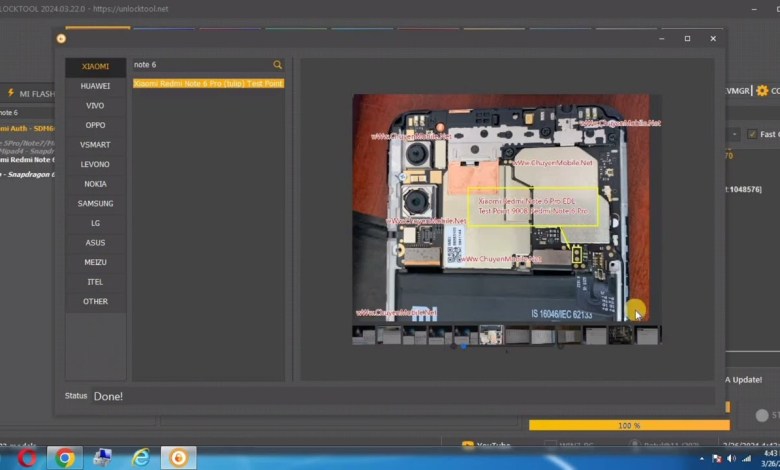
Task: Select 'Xiaomi Redmi Note 6 Pro (tulip) Test Point'
Action: 208,83
